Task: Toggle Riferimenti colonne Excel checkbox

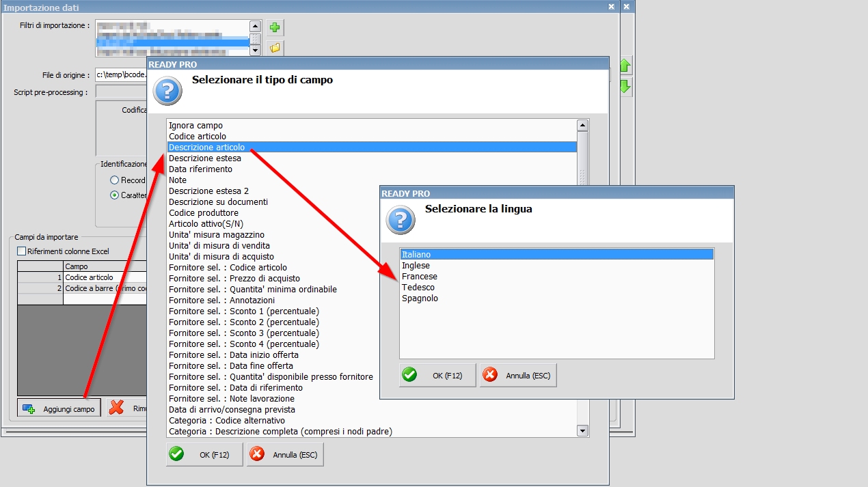Action: (22, 251)
